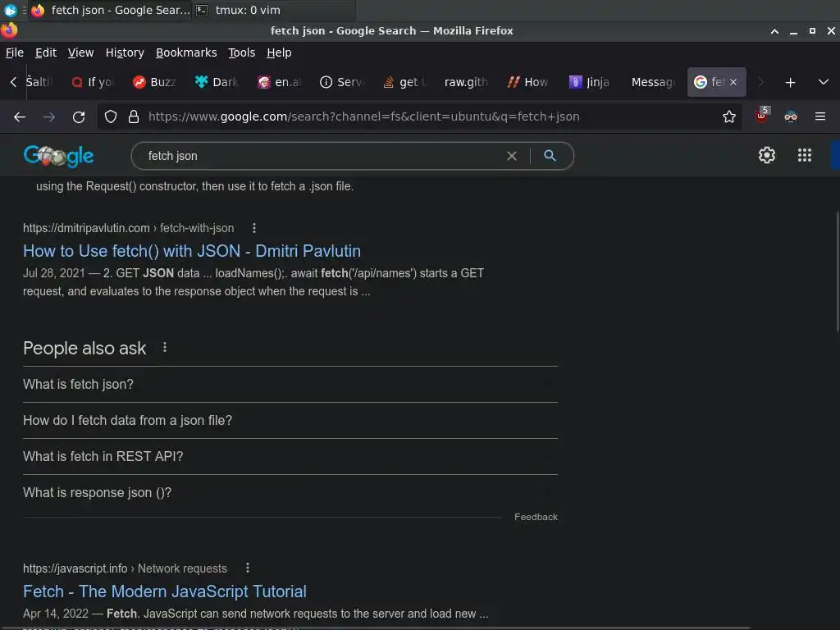Viewport: 840px width, 630px height.
Task: Switch to the raw.gith tab
Action: pyautogui.click(x=466, y=82)
